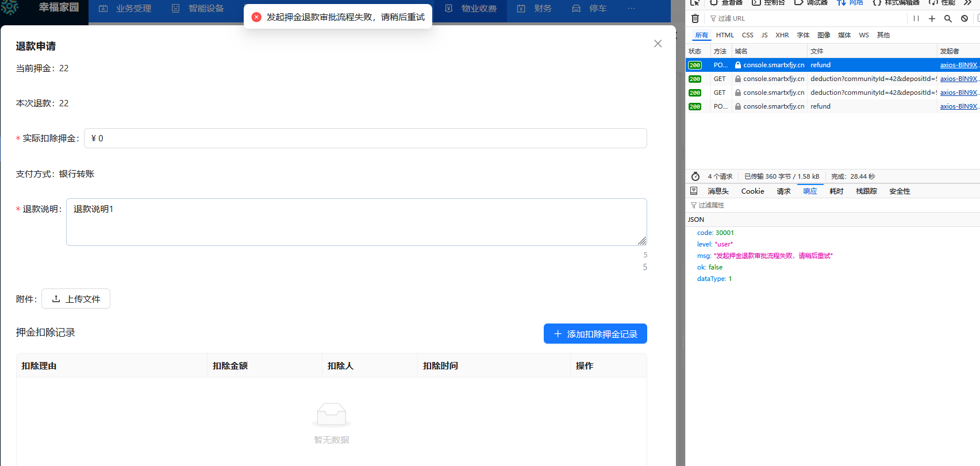Viewport: 980px width, 466px height.
Task: Activate the element picker cursor icon
Action: (x=695, y=2)
